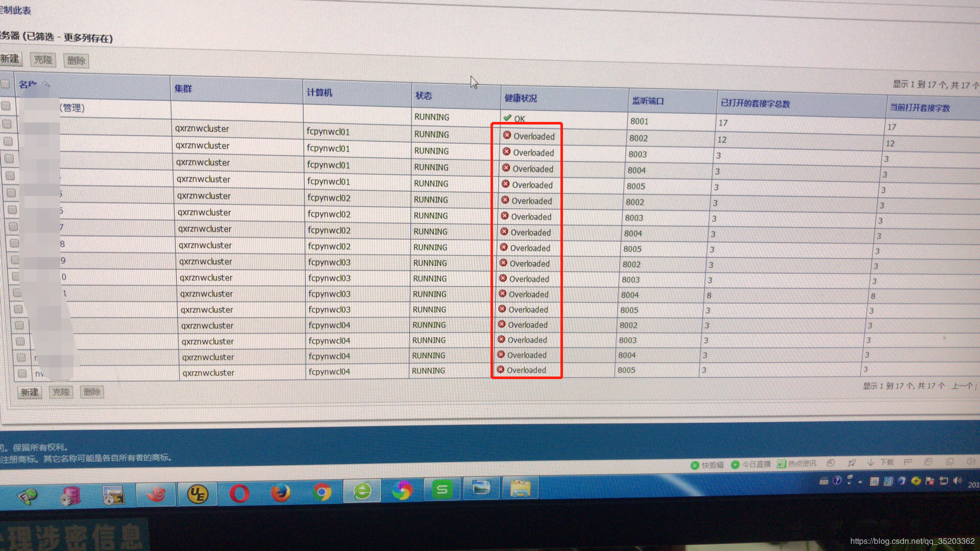Click the bottom 克隆 button
The width and height of the screenshot is (980, 551).
point(61,392)
